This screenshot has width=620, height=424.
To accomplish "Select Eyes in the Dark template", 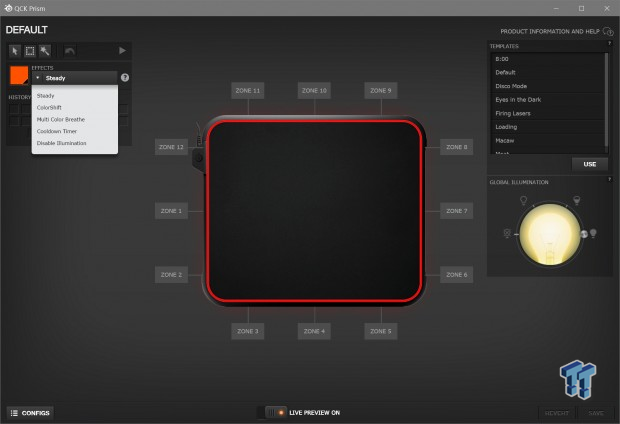I will coord(548,100).
